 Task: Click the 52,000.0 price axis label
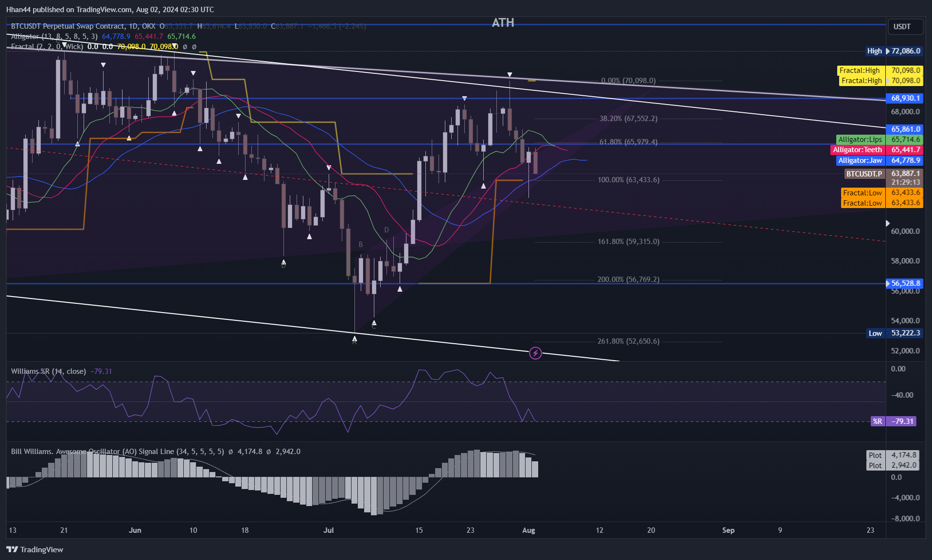905,351
